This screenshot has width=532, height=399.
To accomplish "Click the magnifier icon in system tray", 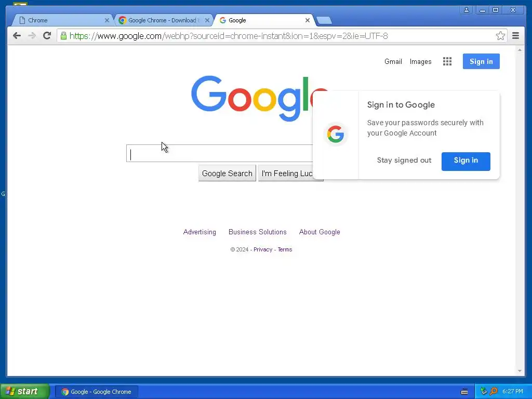I will [x=494, y=392].
